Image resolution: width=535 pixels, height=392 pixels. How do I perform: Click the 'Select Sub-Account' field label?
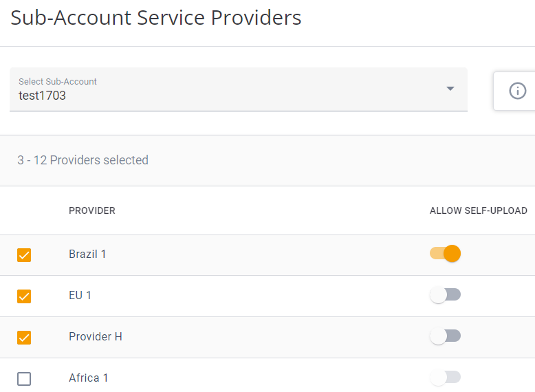pyautogui.click(x=58, y=81)
